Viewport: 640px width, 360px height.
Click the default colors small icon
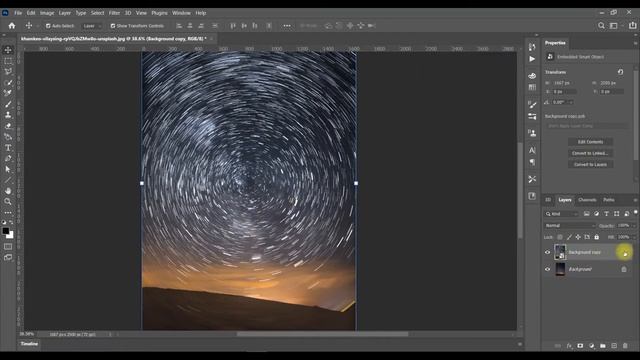[4, 222]
